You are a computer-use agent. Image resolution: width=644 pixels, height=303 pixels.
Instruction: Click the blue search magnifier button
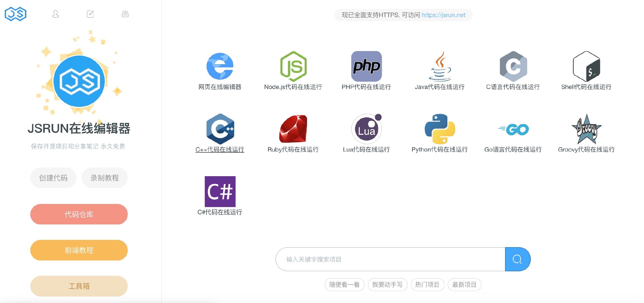point(517,259)
